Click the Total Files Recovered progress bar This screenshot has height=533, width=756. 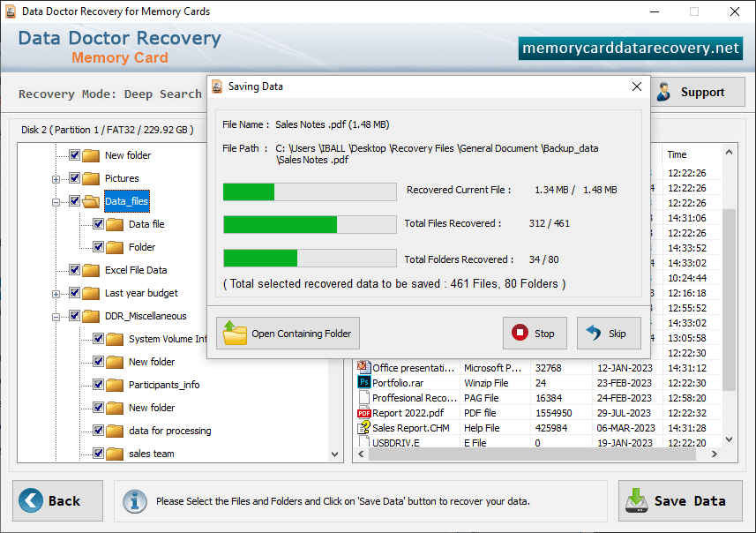[310, 225]
